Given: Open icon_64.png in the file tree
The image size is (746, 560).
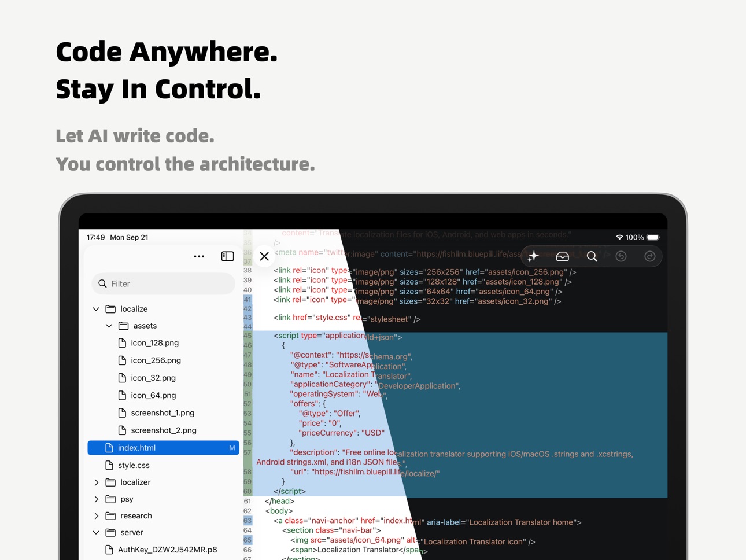Looking at the screenshot, I should click(x=153, y=395).
